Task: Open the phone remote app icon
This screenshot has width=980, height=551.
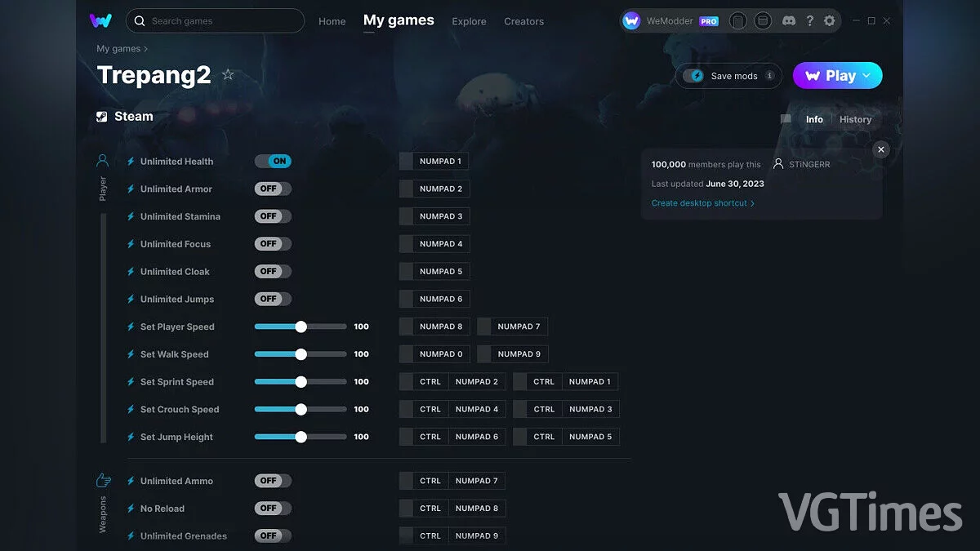Action: click(x=737, y=21)
